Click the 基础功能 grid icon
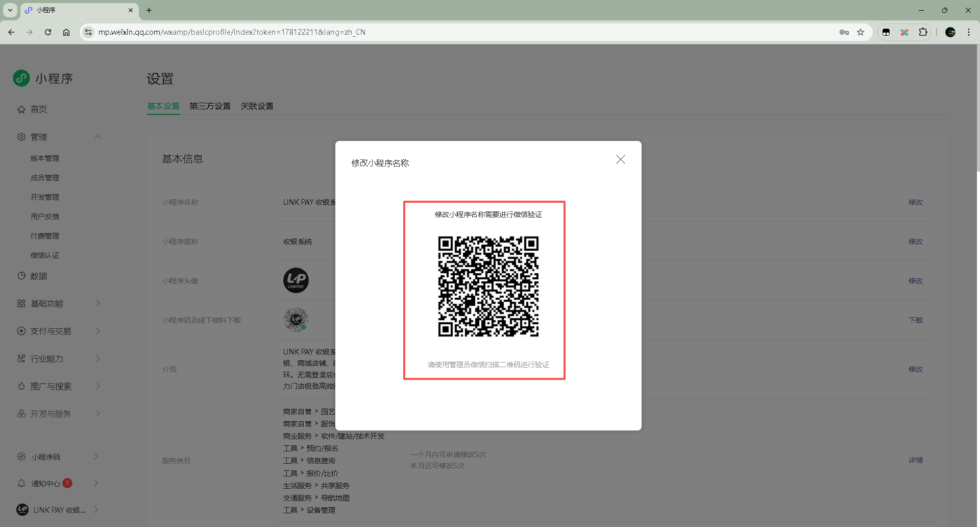This screenshot has height=527, width=980. (x=21, y=303)
